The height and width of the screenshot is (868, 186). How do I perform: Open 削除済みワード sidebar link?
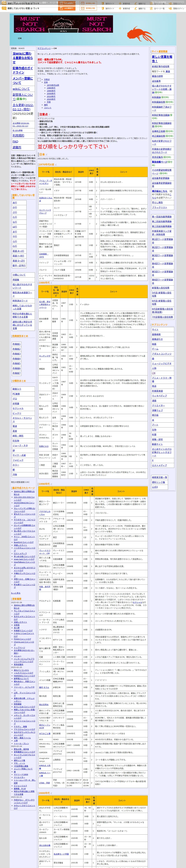(20, 301)
